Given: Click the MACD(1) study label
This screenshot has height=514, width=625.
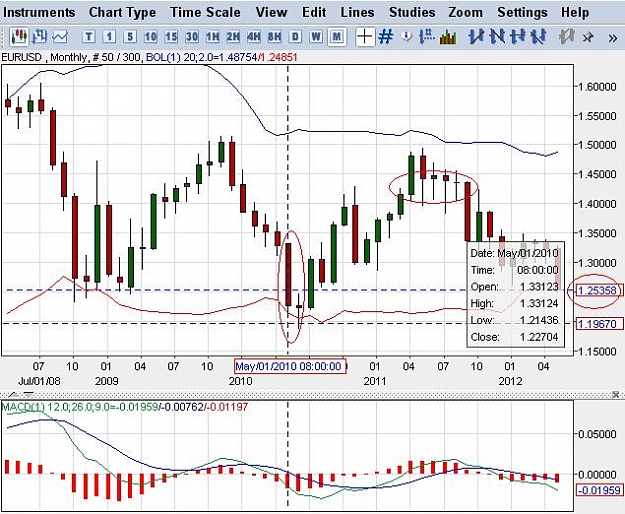Looking at the screenshot, I should point(124,407).
